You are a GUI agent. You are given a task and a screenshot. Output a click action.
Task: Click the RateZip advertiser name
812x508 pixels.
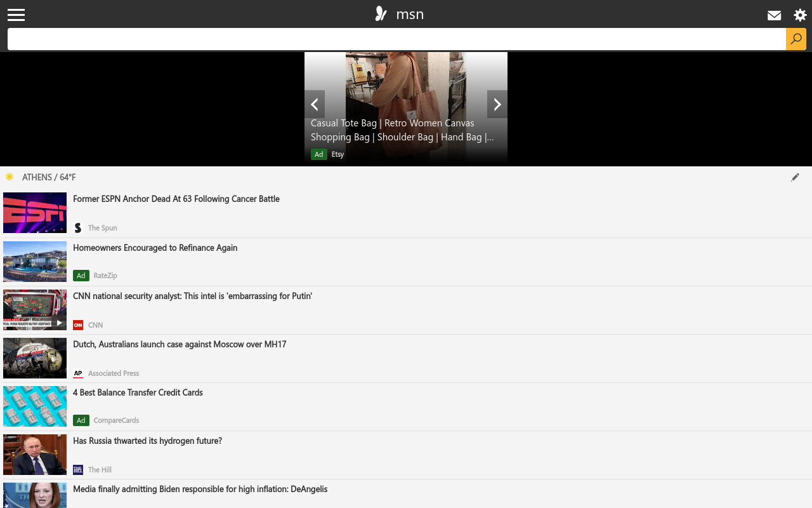click(x=105, y=276)
